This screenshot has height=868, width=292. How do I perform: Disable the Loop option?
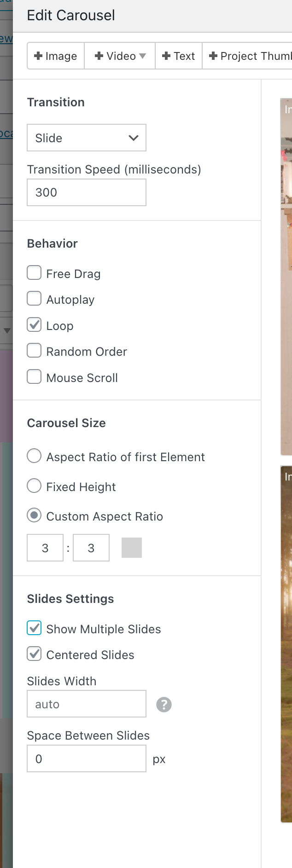pyautogui.click(x=34, y=324)
